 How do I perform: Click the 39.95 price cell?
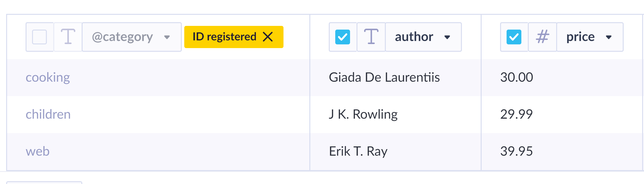click(x=517, y=151)
